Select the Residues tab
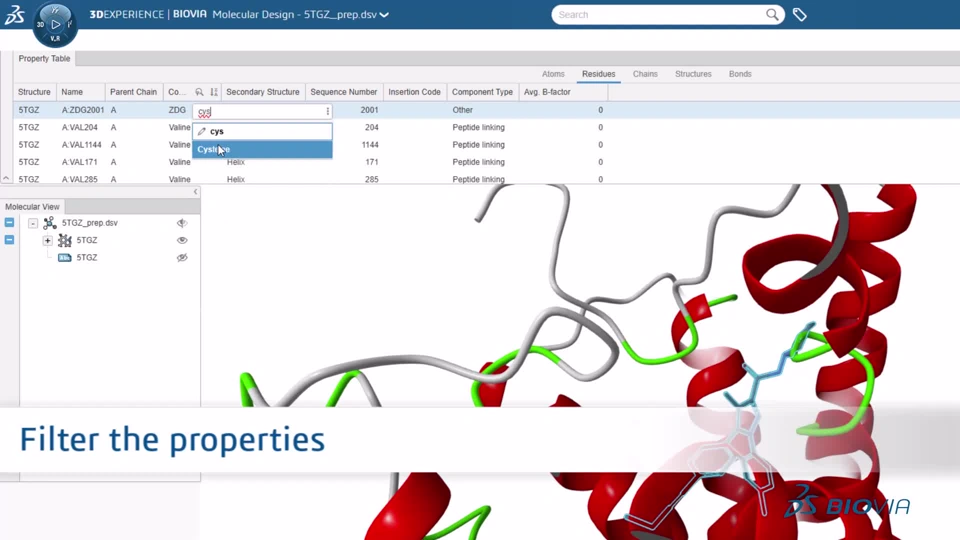The image size is (960, 540). (598, 74)
